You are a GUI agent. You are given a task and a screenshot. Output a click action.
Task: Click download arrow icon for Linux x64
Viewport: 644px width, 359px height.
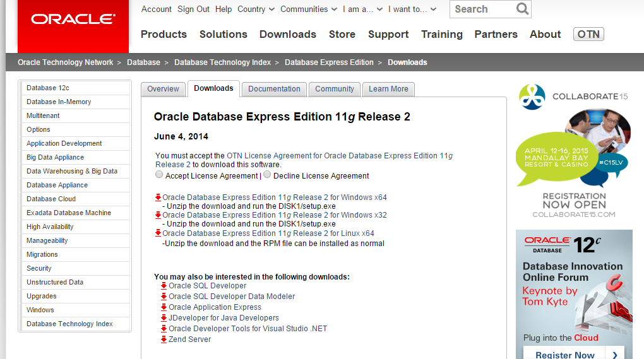tap(158, 233)
